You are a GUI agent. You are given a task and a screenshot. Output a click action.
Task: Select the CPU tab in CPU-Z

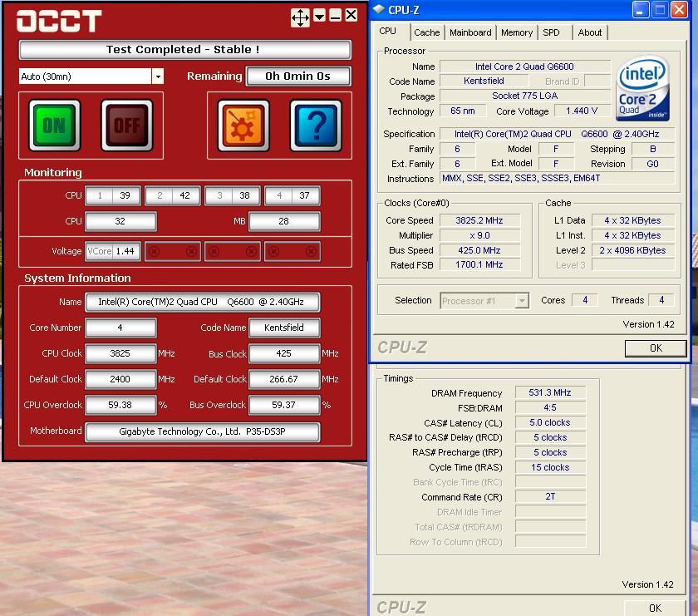(388, 32)
